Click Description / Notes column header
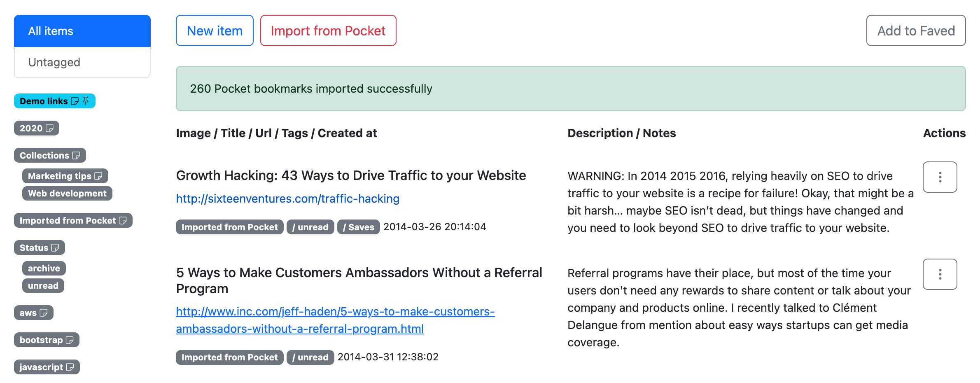The height and width of the screenshot is (383, 980). point(622,133)
